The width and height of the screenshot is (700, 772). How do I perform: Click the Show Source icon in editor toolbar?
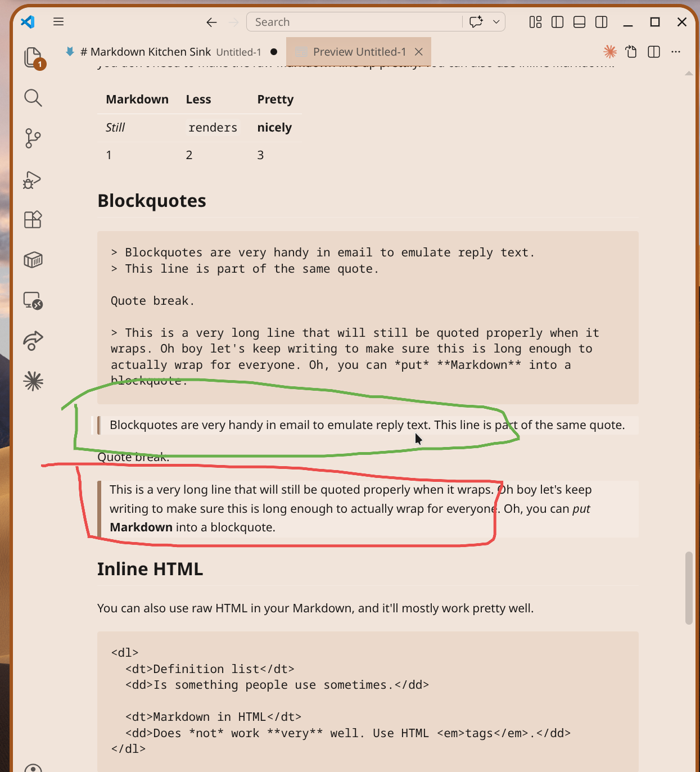tap(631, 52)
